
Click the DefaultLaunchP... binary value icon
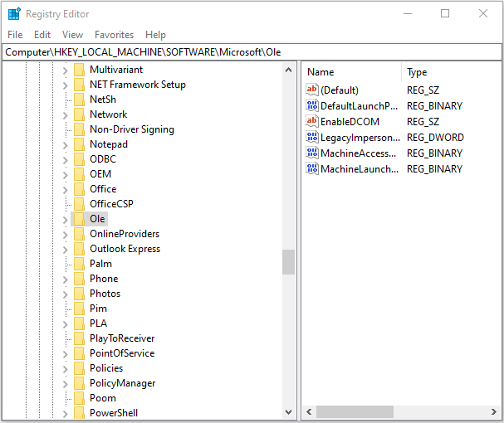pyautogui.click(x=312, y=105)
